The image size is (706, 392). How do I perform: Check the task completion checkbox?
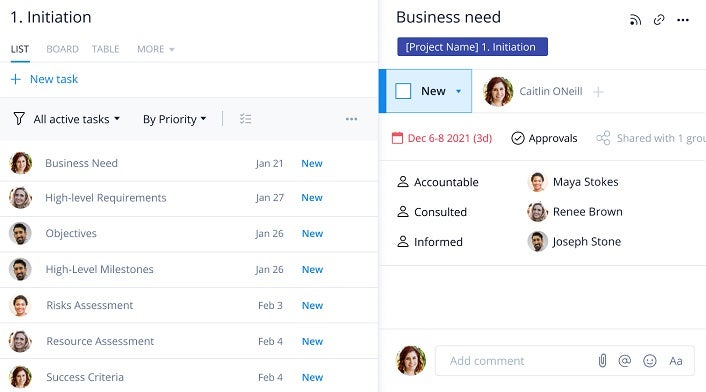coord(403,91)
